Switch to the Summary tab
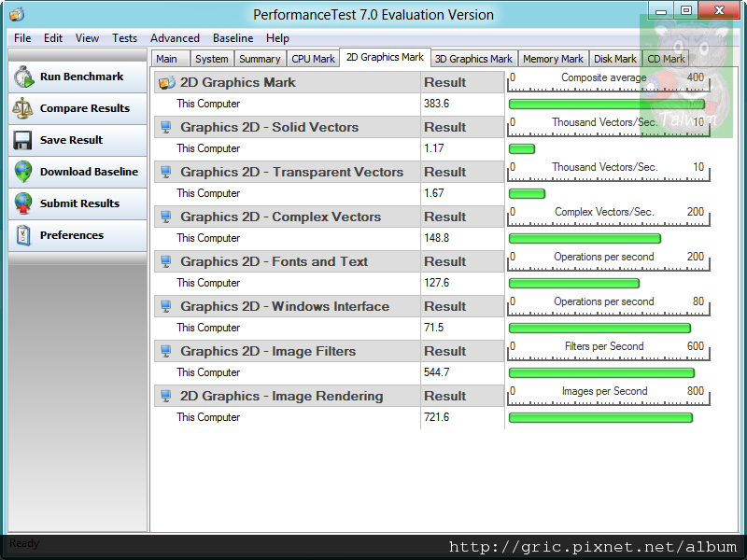 click(260, 59)
